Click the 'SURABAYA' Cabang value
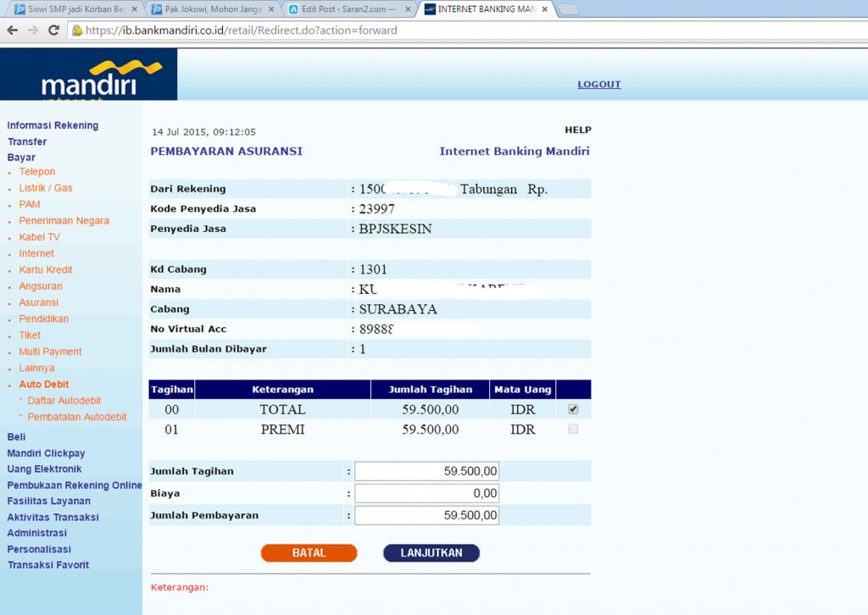The height and width of the screenshot is (615, 868). pos(398,309)
